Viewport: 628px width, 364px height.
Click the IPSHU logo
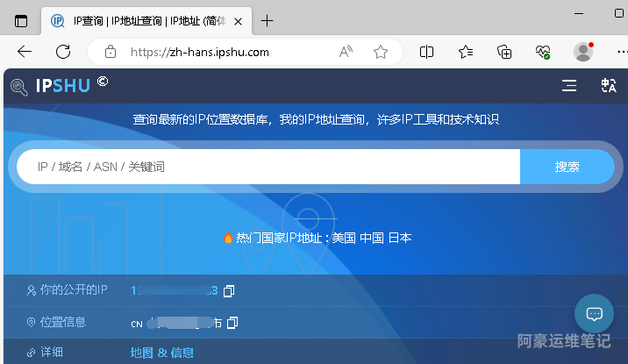60,86
